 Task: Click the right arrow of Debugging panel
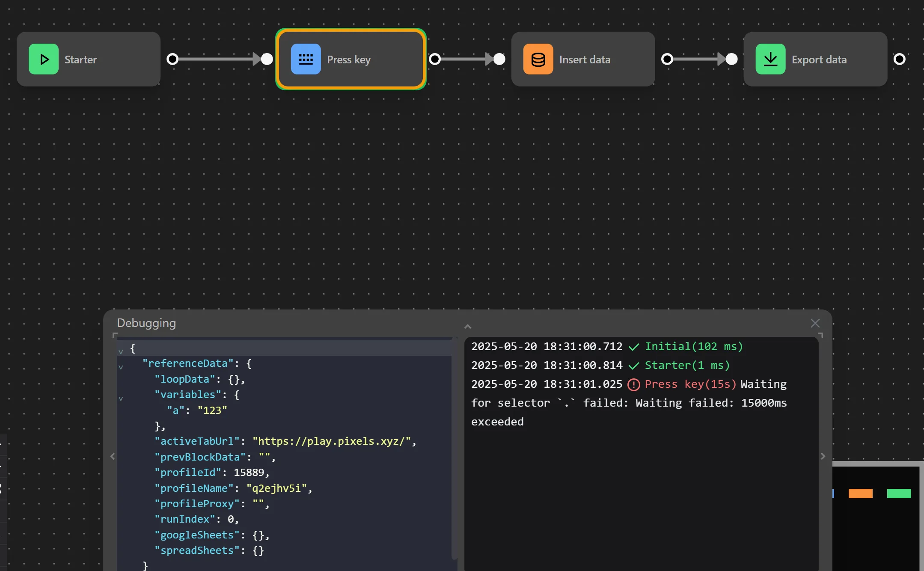coord(823,456)
